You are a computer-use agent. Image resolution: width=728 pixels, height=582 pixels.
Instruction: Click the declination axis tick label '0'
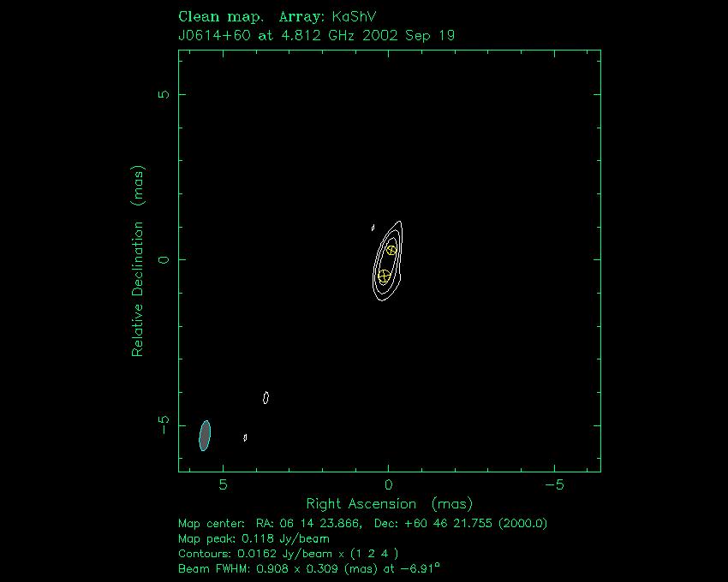(164, 259)
